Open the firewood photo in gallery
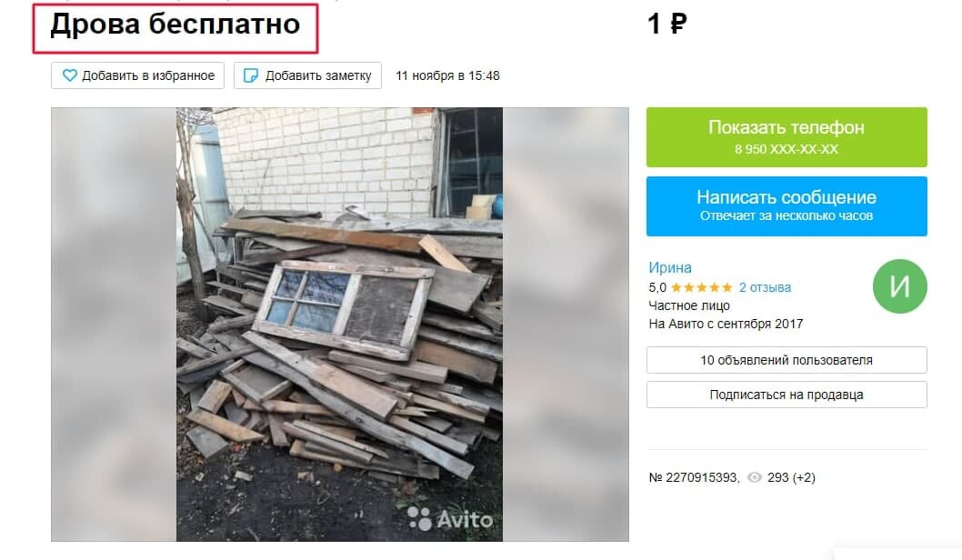Screen dimensions: 962x560 pyautogui.click(x=339, y=324)
